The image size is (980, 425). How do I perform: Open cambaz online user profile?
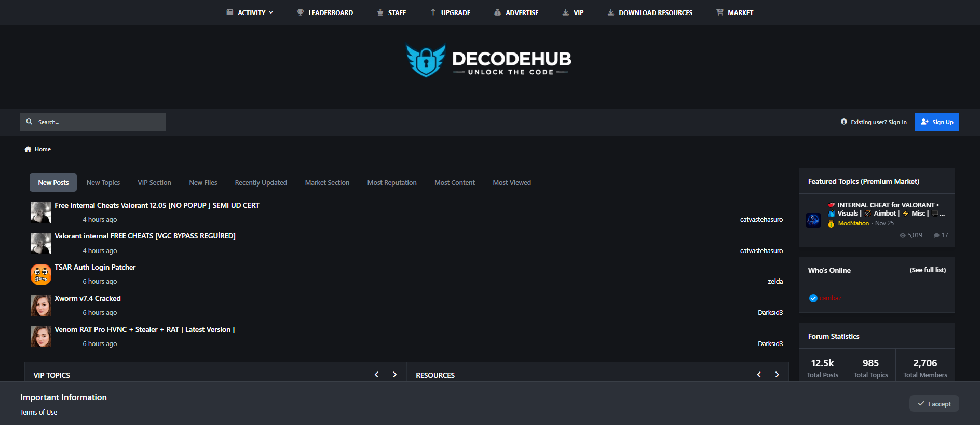tap(831, 298)
